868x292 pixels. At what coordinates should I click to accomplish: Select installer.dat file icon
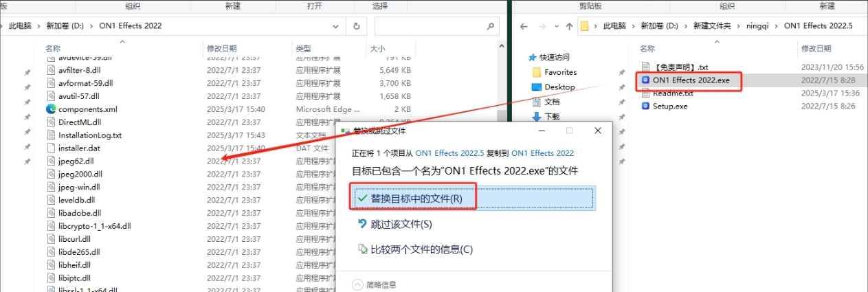pos(51,148)
